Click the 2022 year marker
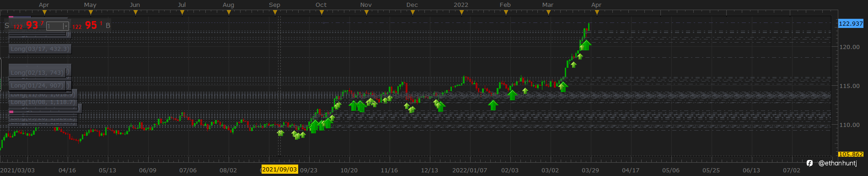The width and height of the screenshot is (868, 176). pyautogui.click(x=461, y=5)
